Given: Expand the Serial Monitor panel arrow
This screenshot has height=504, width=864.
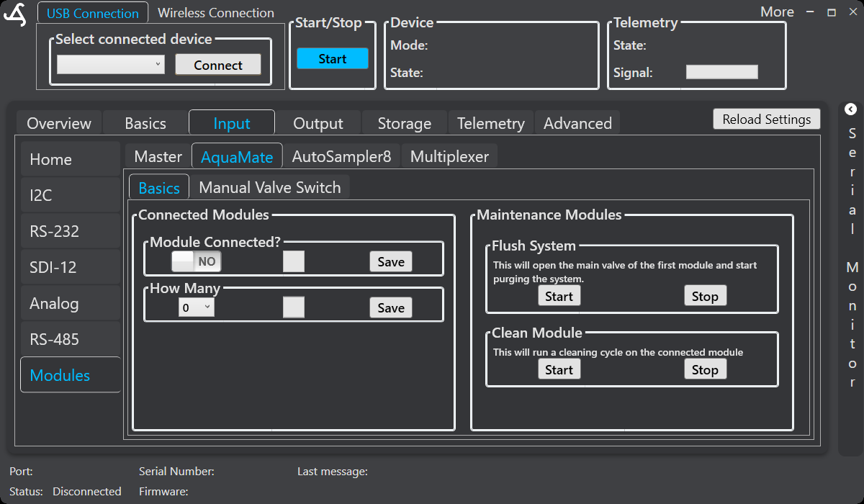Looking at the screenshot, I should [850, 109].
